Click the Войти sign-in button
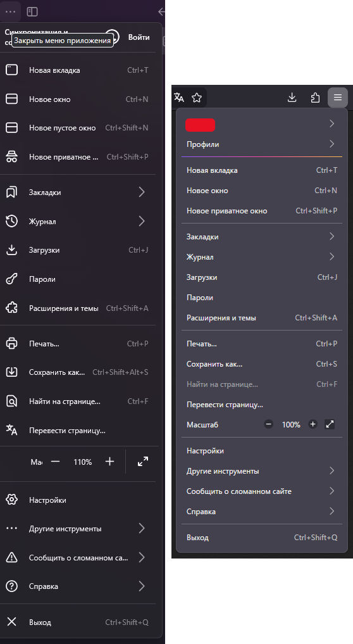Viewport: 353px width, 644px height. [139, 37]
